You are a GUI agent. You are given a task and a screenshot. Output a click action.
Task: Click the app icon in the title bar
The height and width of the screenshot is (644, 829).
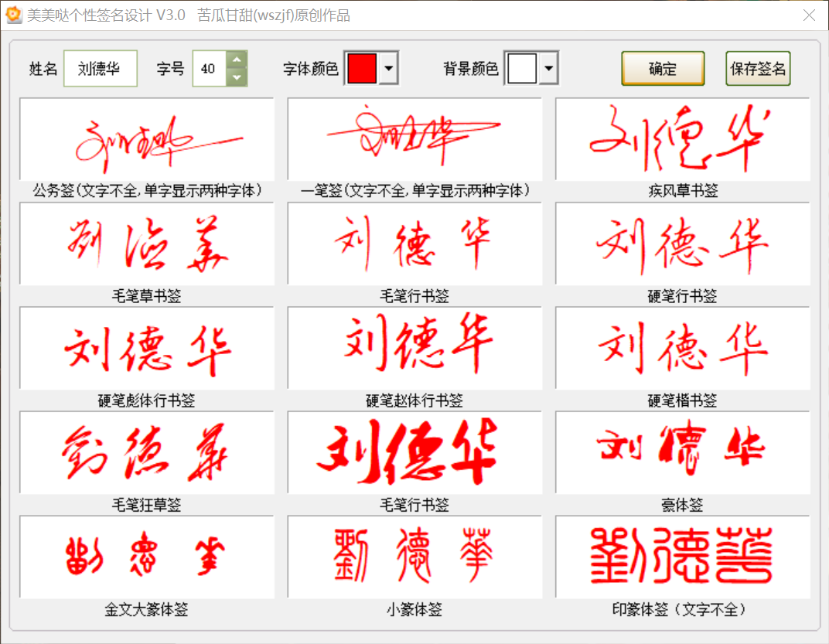pyautogui.click(x=12, y=13)
